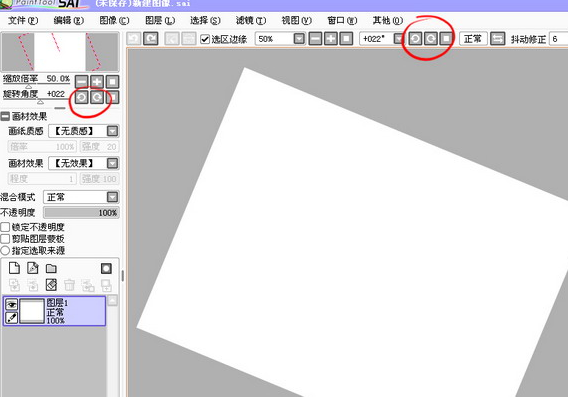Clear the layer with the eraser icon
This screenshot has height=397, width=568.
51,285
